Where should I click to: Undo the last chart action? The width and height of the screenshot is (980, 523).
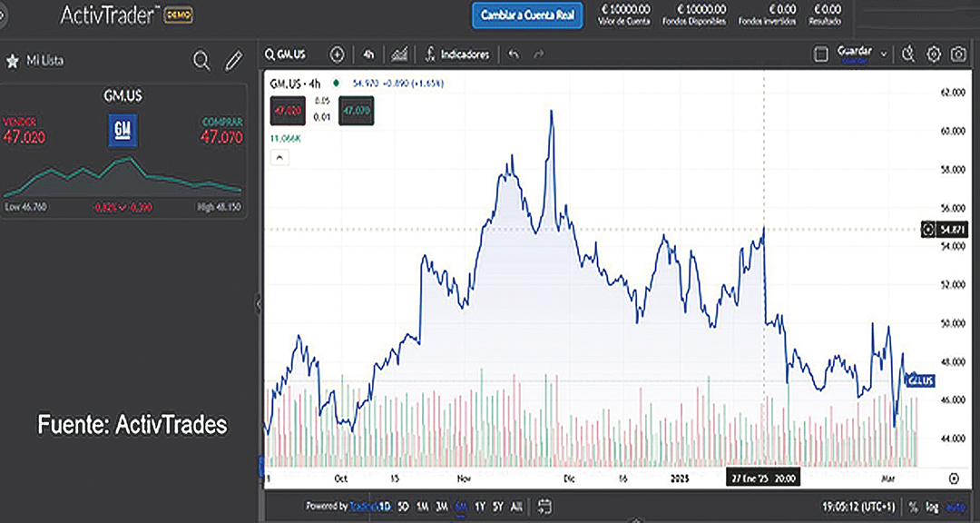pos(514,54)
